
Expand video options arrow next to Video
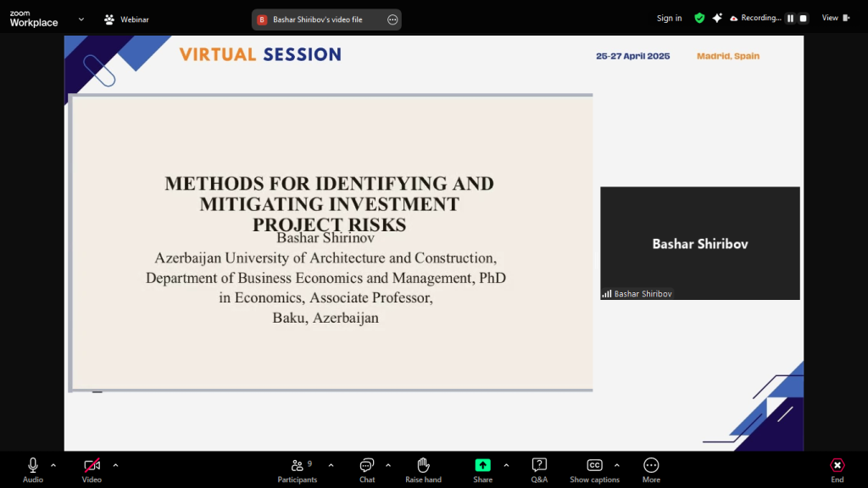[x=115, y=464]
